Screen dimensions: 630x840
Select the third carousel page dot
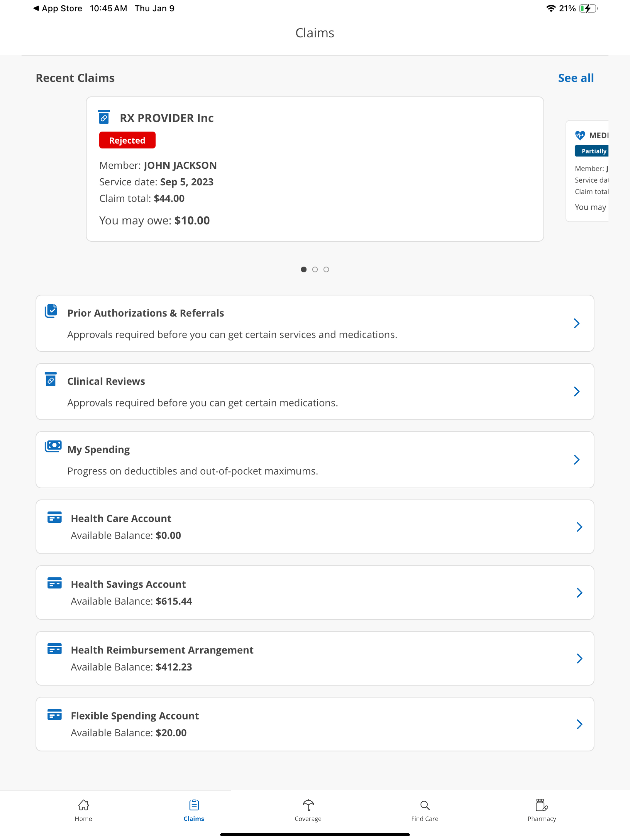[326, 269]
